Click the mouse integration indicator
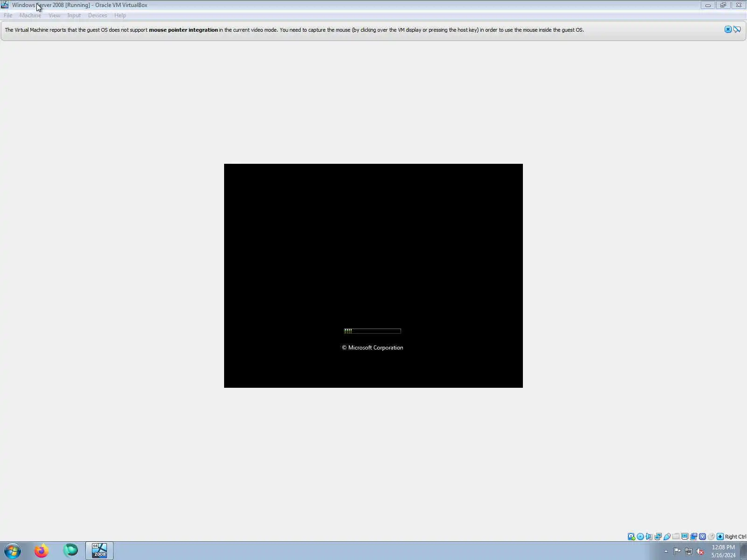The height and width of the screenshot is (560, 747). point(711,537)
